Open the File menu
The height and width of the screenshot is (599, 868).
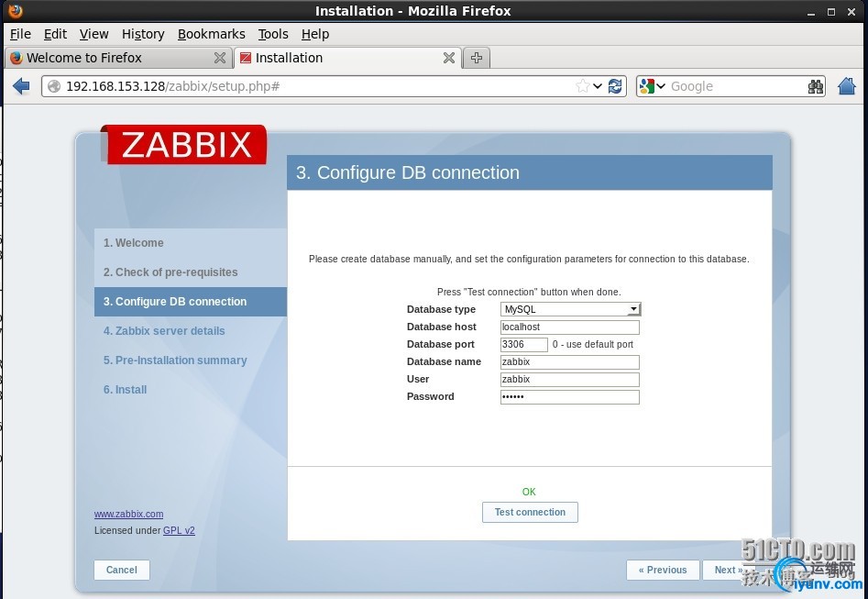[20, 34]
